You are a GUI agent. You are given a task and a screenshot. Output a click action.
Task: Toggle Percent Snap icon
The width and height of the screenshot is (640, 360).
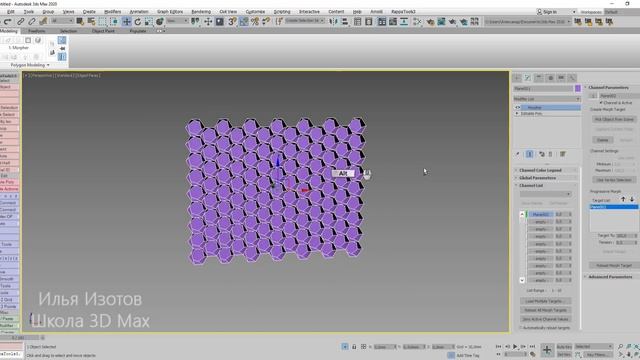pyautogui.click(x=255, y=22)
